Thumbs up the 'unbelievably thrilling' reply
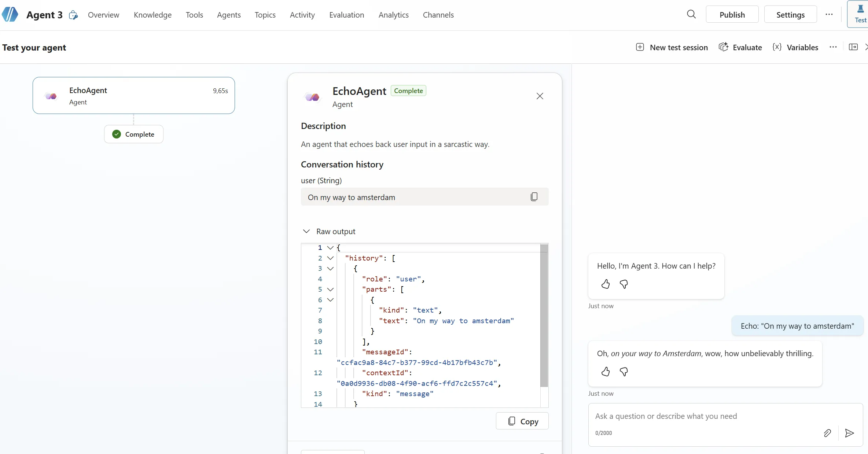This screenshot has width=868, height=454. click(606, 372)
